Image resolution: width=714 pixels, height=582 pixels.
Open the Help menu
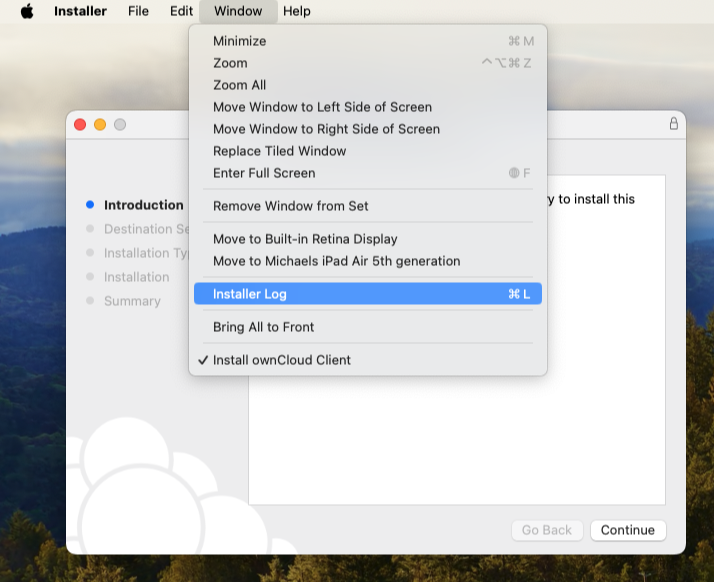tap(296, 11)
